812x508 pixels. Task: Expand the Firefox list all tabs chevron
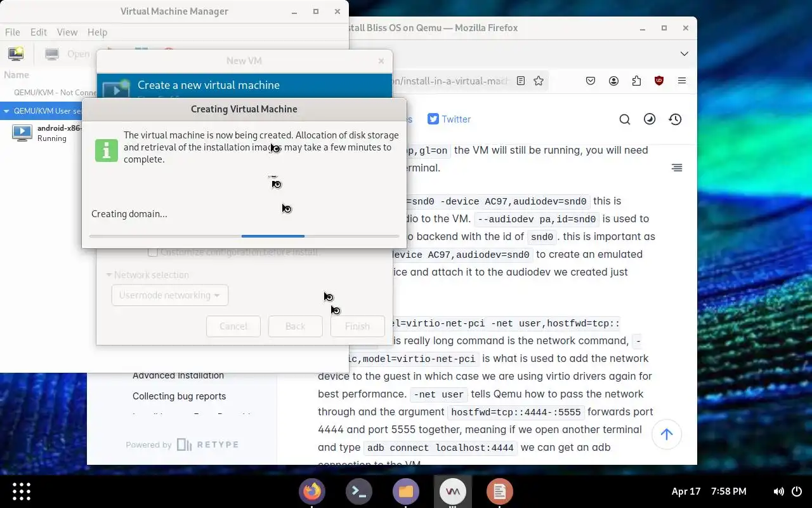pos(684,54)
